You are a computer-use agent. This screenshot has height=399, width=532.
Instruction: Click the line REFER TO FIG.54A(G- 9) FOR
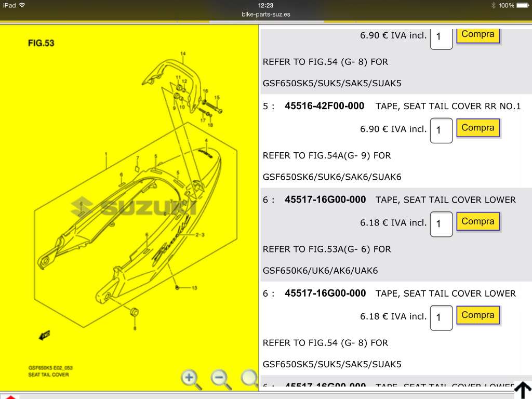click(327, 155)
